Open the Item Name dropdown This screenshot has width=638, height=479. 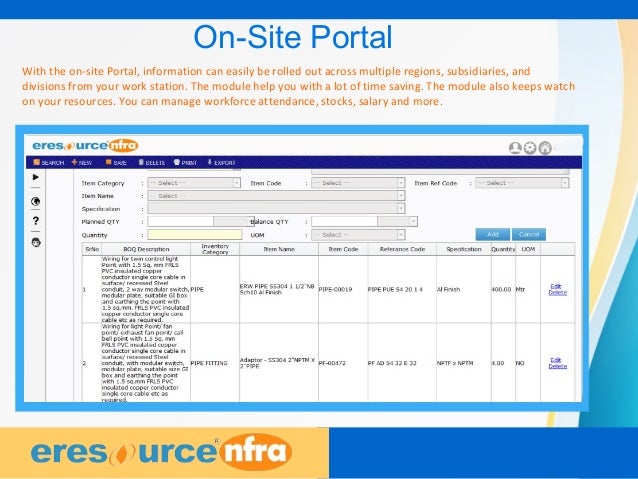pos(276,196)
